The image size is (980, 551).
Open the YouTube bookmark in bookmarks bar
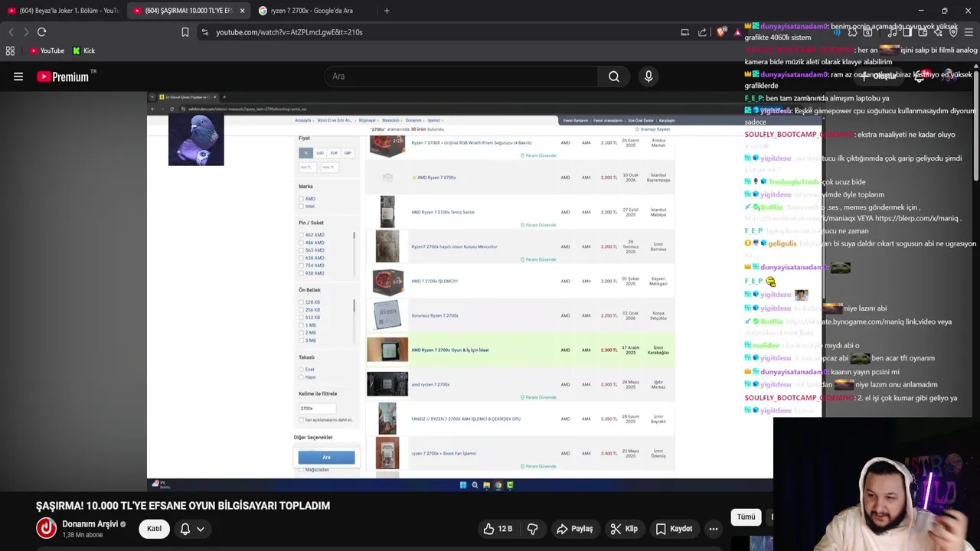tap(47, 51)
